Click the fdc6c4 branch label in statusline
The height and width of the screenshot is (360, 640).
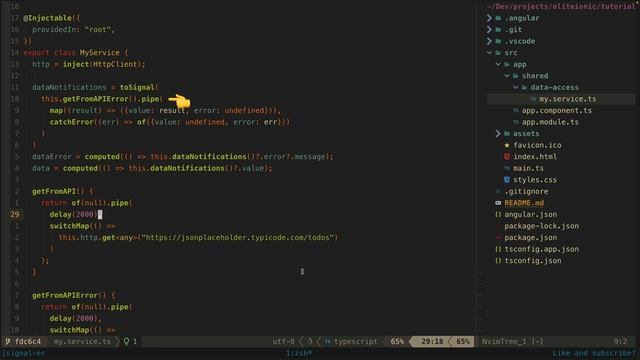coord(28,341)
